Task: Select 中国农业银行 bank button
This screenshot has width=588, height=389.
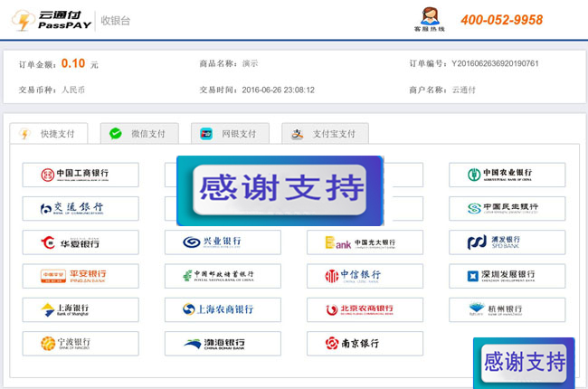Action: [x=507, y=175]
